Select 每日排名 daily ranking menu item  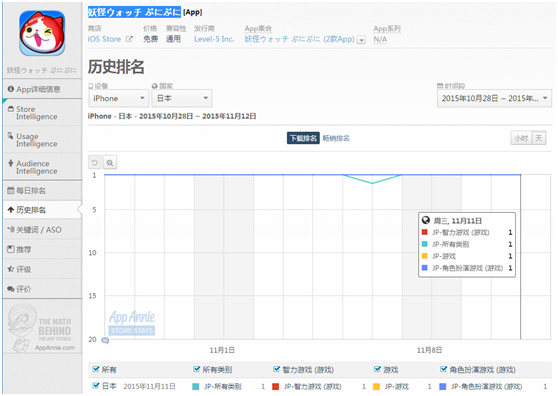42,191
